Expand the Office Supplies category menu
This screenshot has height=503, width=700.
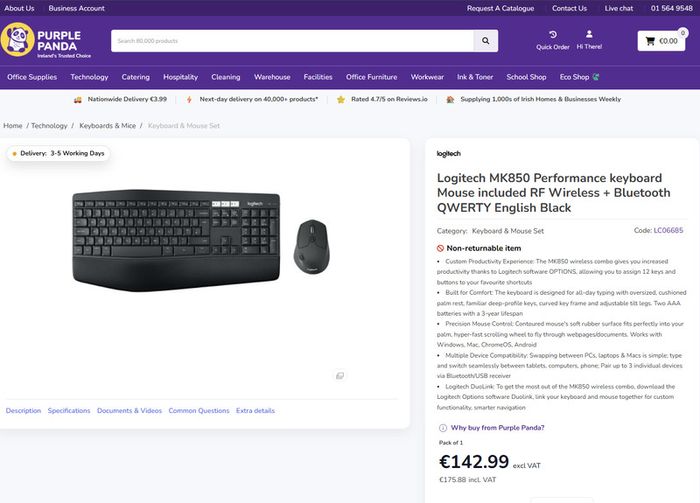32,77
